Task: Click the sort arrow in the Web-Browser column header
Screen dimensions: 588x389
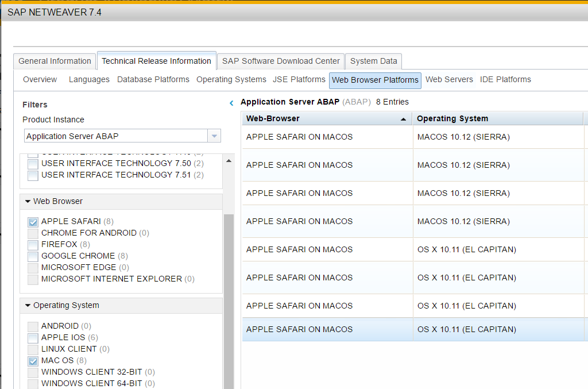Action: tap(403, 119)
